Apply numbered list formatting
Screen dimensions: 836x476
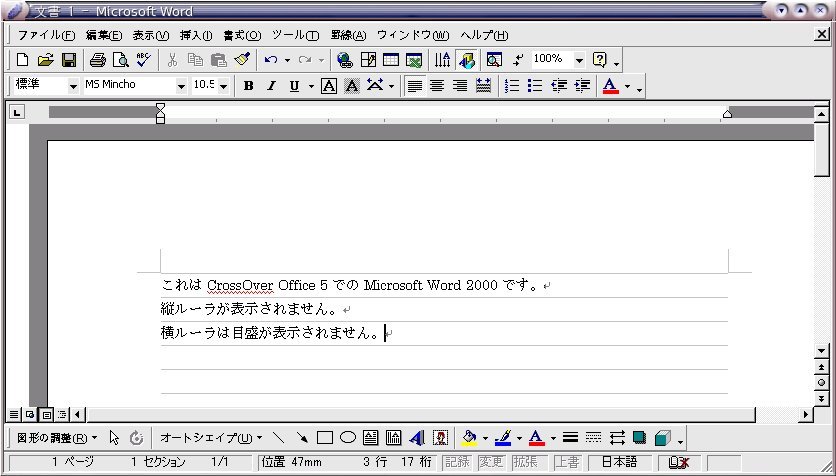[x=512, y=86]
